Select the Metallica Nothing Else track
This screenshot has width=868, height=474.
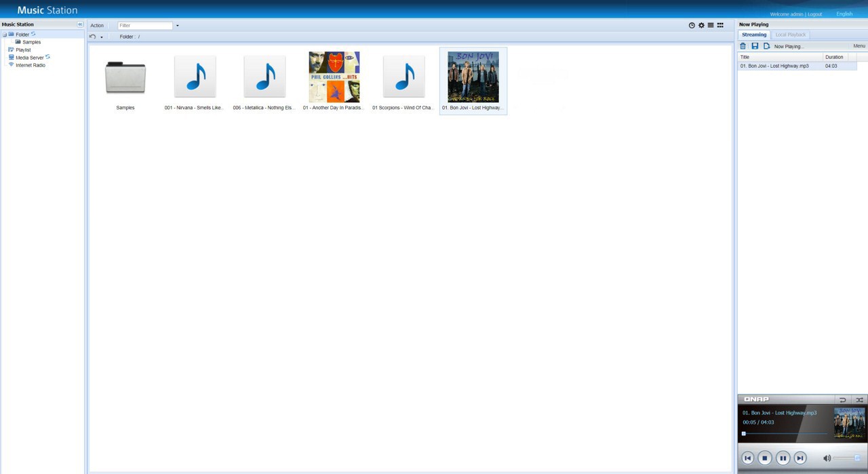tap(264, 77)
